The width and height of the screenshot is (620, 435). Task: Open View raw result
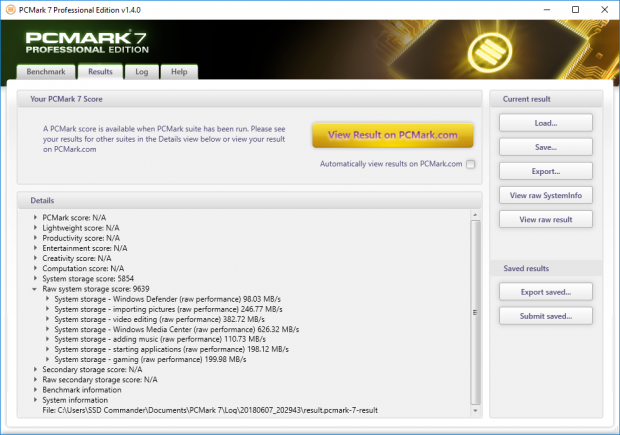(546, 219)
